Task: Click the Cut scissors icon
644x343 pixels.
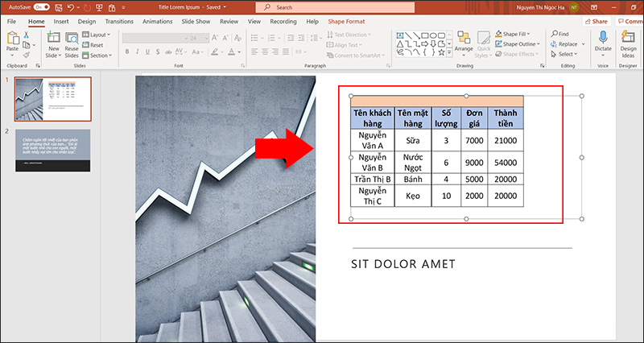Action: click(27, 35)
